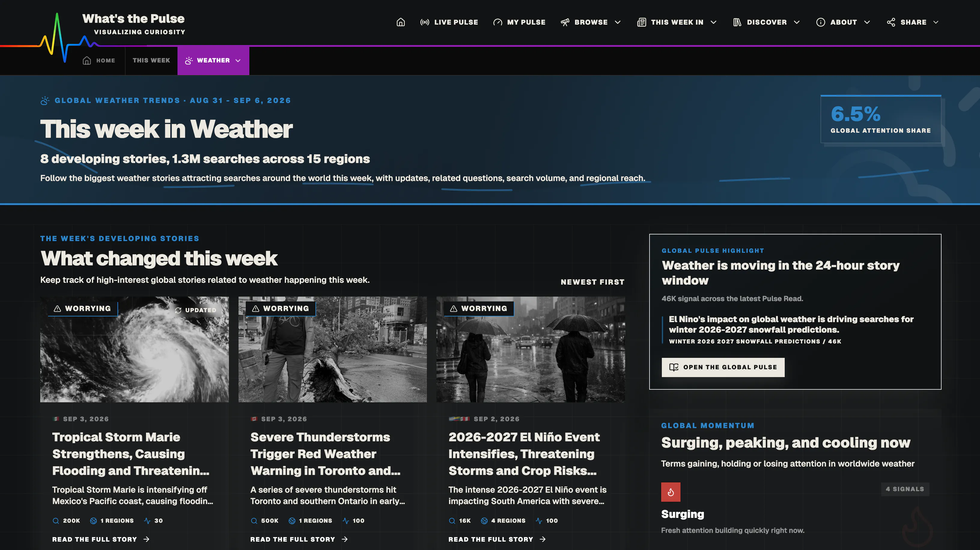
Task: Open the Severe Thunderstorms Trigger Red Weather headline
Action: [x=325, y=454]
